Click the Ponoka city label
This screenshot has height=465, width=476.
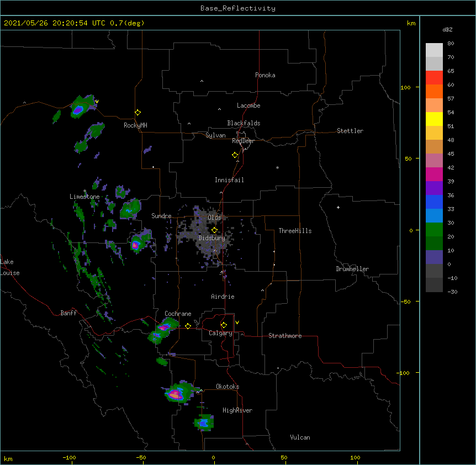[265, 75]
